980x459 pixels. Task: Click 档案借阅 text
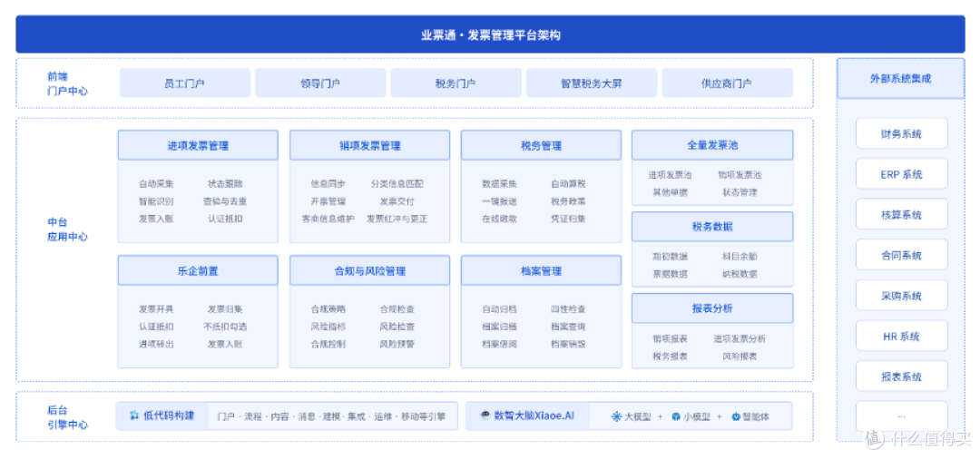(499, 344)
